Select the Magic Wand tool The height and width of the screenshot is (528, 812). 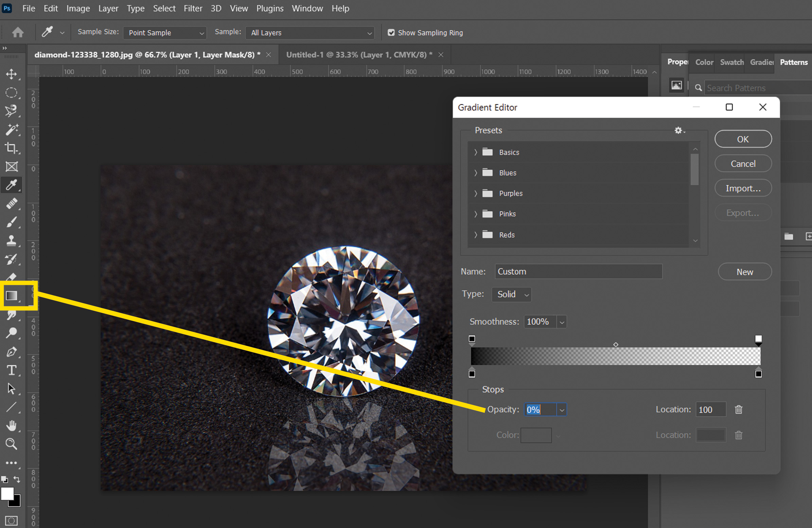(x=12, y=129)
